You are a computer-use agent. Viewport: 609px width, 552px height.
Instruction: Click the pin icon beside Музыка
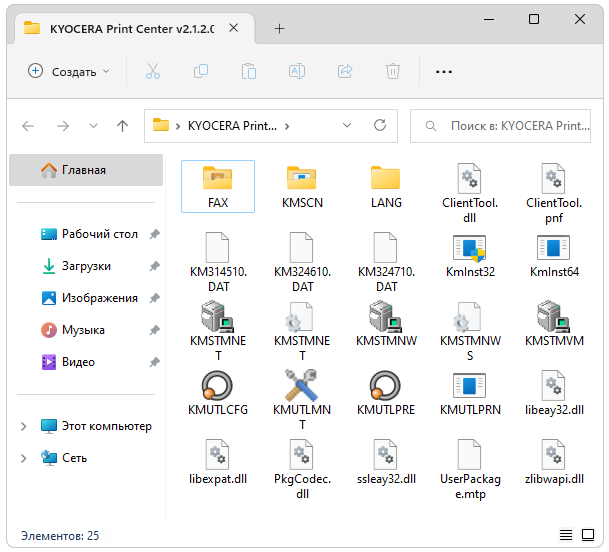pos(154,330)
